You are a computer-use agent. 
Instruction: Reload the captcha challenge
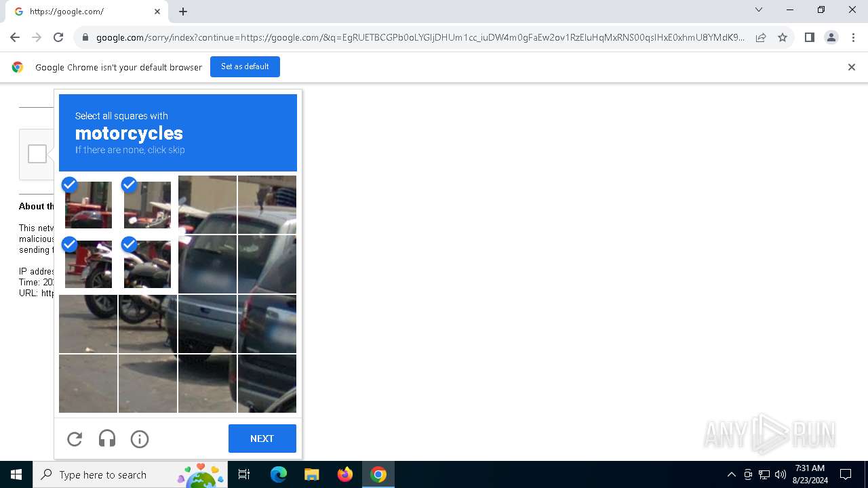[x=75, y=439]
